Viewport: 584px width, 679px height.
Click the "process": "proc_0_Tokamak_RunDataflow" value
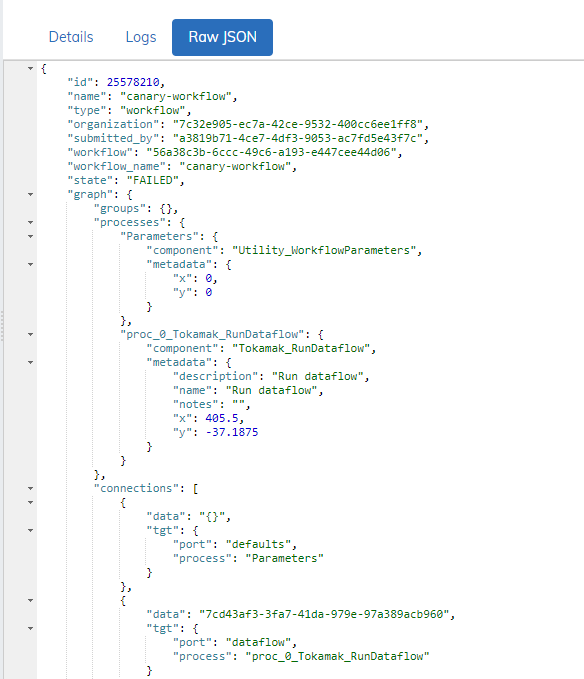pyautogui.click(x=337, y=656)
